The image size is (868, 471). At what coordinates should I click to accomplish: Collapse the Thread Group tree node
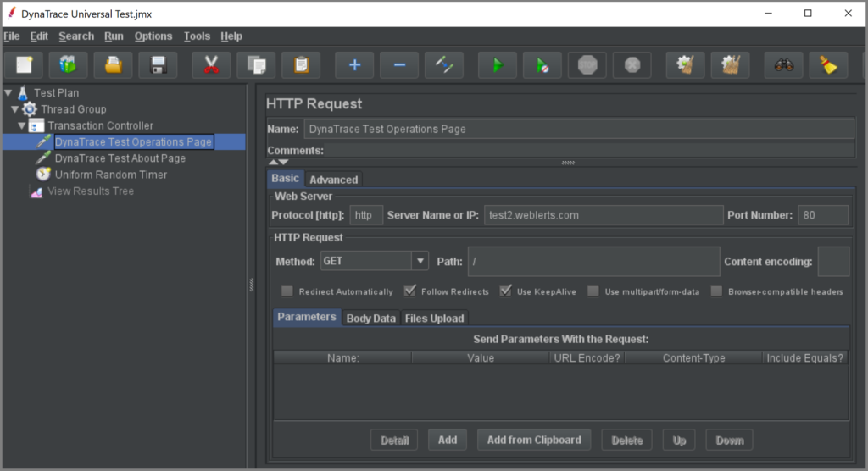pos(15,109)
